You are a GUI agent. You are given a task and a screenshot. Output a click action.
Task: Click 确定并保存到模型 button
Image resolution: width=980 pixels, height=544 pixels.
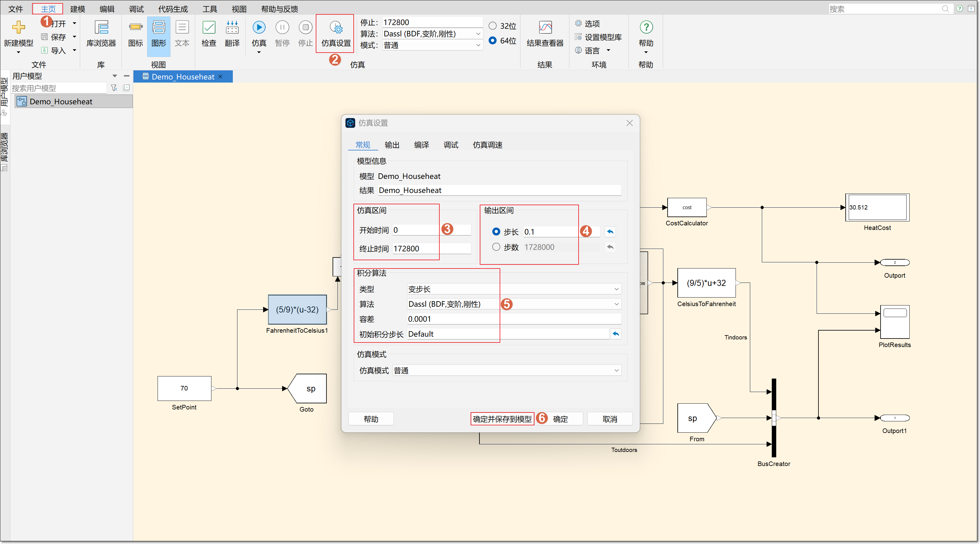pyautogui.click(x=502, y=419)
